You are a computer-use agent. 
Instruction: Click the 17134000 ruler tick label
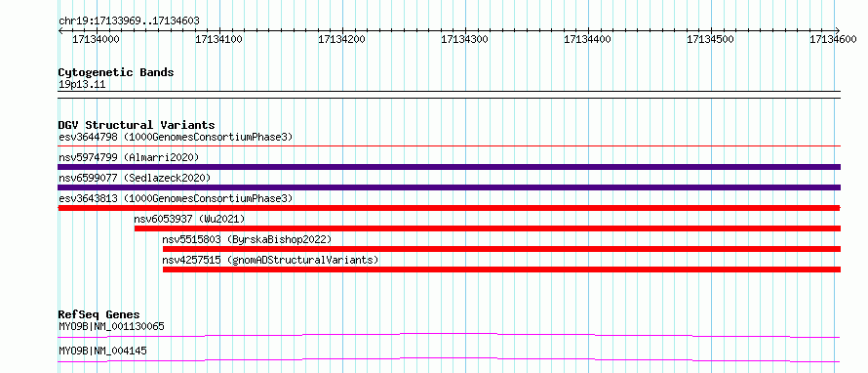click(97, 39)
